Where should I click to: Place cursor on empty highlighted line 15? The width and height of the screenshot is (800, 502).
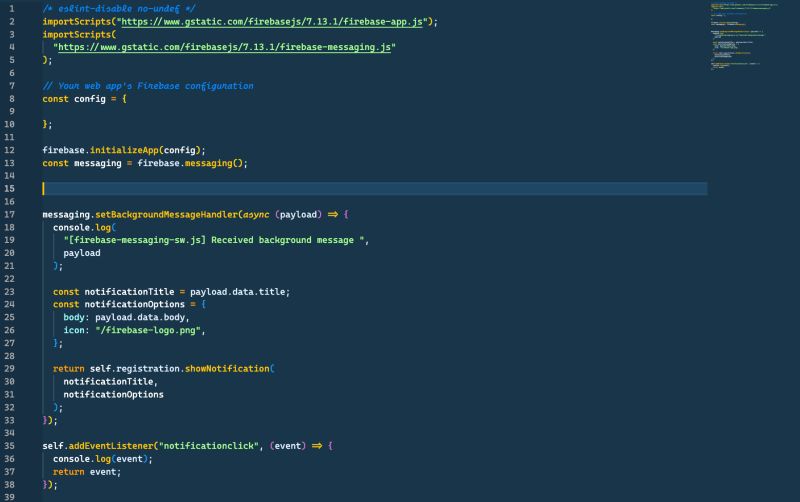(374, 188)
